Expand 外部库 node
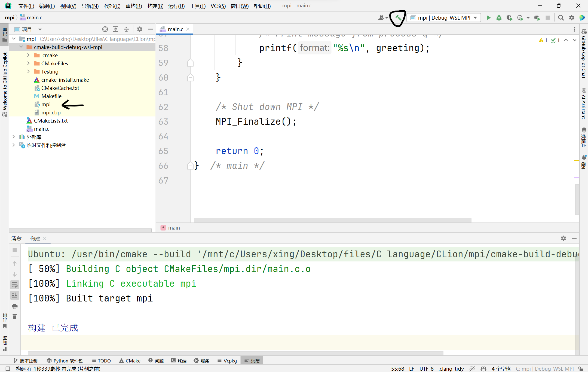The height and width of the screenshot is (372, 588). click(x=14, y=137)
